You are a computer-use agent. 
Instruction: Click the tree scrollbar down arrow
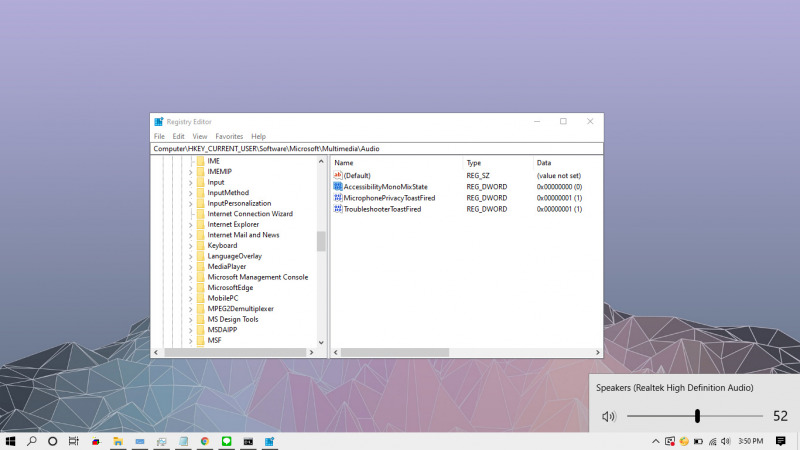tap(321, 342)
